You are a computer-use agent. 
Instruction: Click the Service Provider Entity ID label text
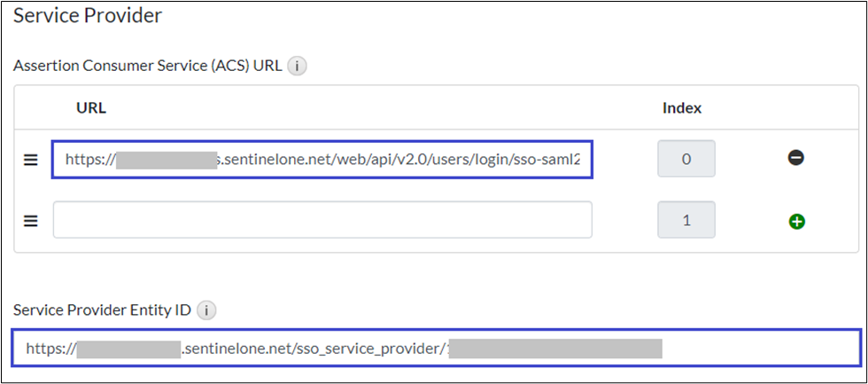click(103, 311)
